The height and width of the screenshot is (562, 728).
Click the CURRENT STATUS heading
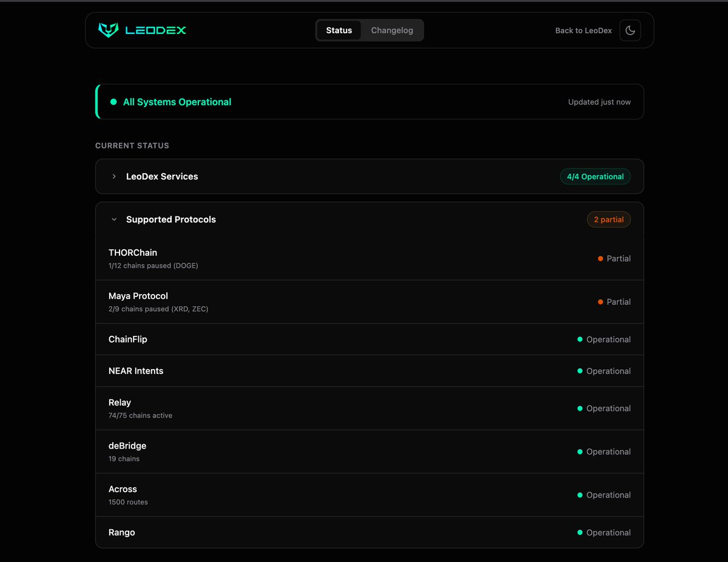(x=132, y=146)
